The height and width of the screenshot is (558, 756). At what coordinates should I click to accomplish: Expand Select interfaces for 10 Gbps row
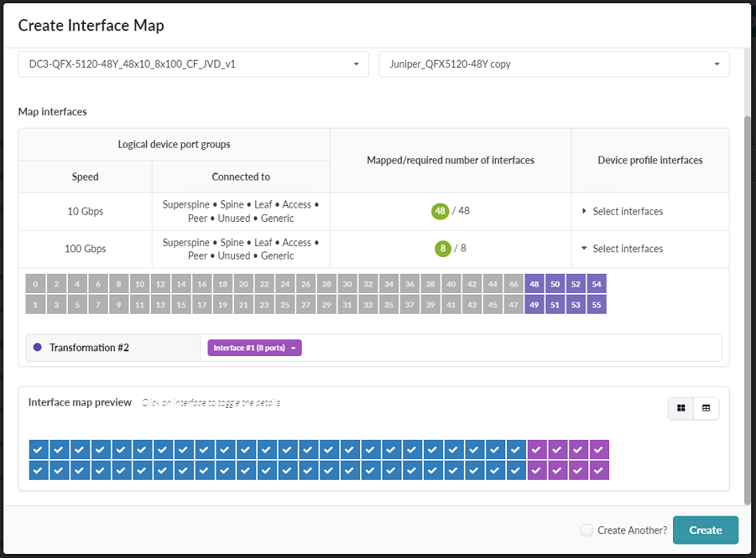pos(623,212)
